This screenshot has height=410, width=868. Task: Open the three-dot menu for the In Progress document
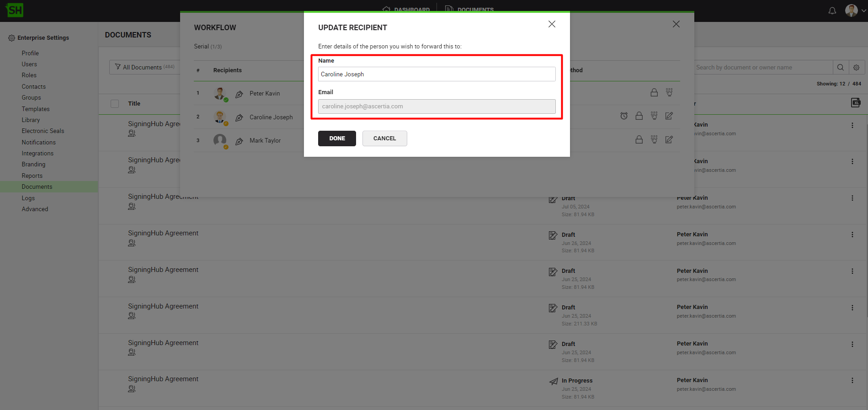click(852, 381)
